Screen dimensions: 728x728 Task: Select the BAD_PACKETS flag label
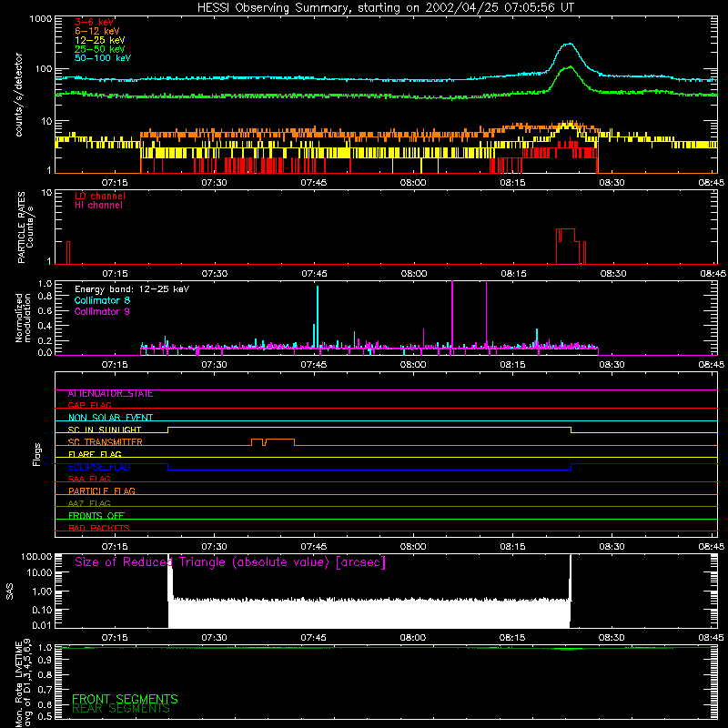[99, 528]
